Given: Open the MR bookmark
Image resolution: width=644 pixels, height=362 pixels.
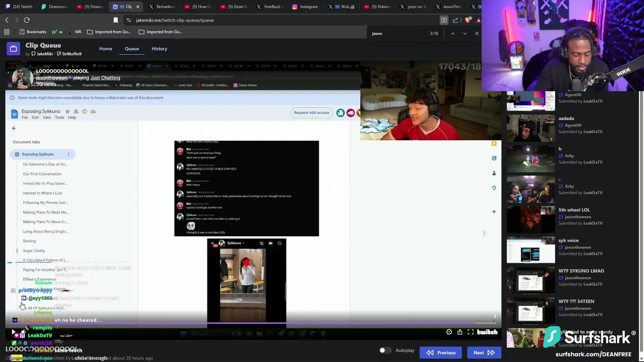Looking at the screenshot, I should click(x=74, y=32).
